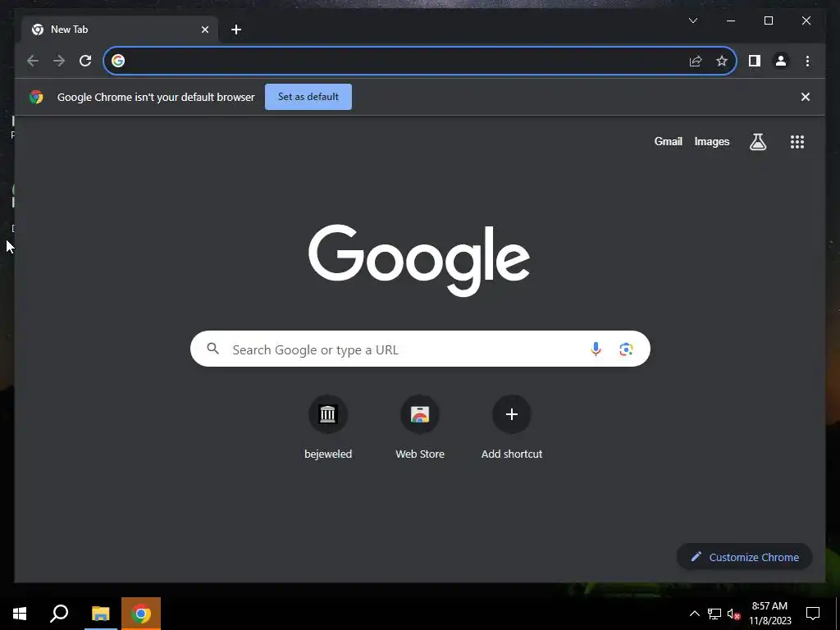
Task: Open the Windows Start menu
Action: (x=20, y=614)
